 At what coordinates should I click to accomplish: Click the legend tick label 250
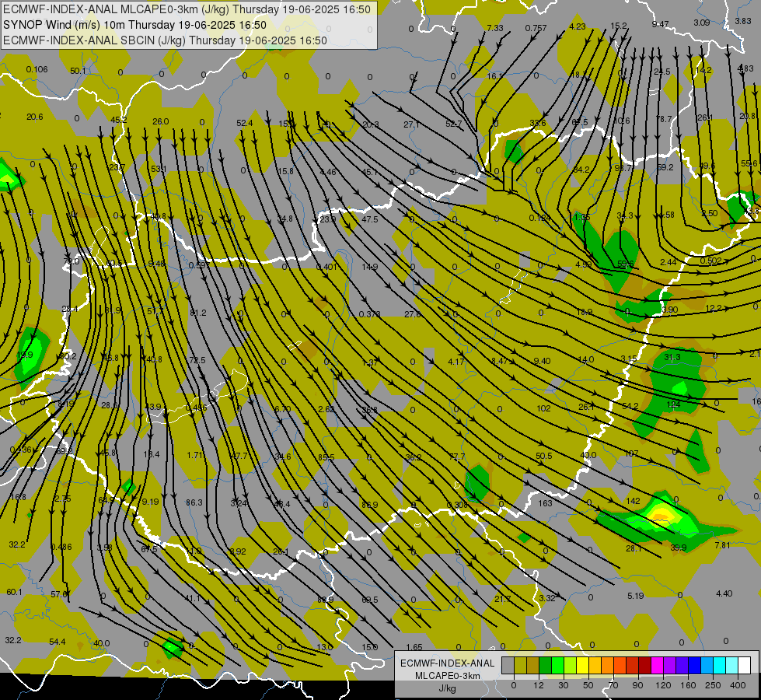pos(713,685)
